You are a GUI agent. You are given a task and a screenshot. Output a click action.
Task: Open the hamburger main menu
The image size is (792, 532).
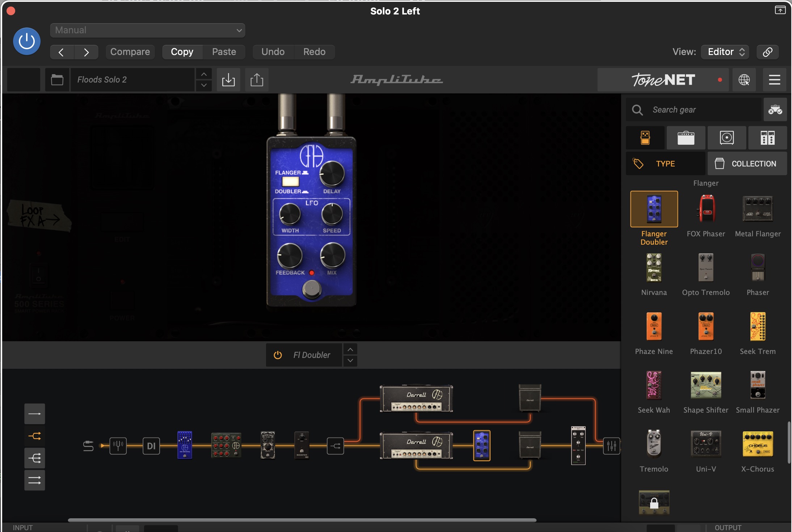tap(774, 80)
